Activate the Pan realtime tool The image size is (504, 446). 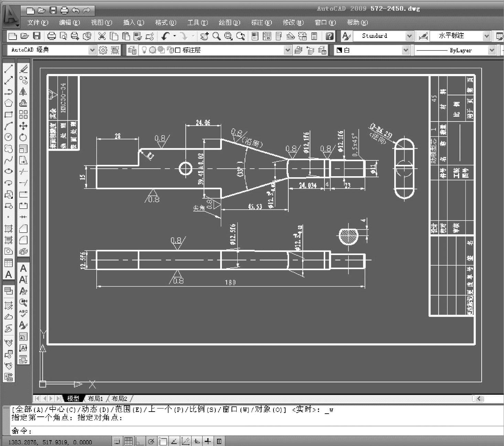[204, 36]
